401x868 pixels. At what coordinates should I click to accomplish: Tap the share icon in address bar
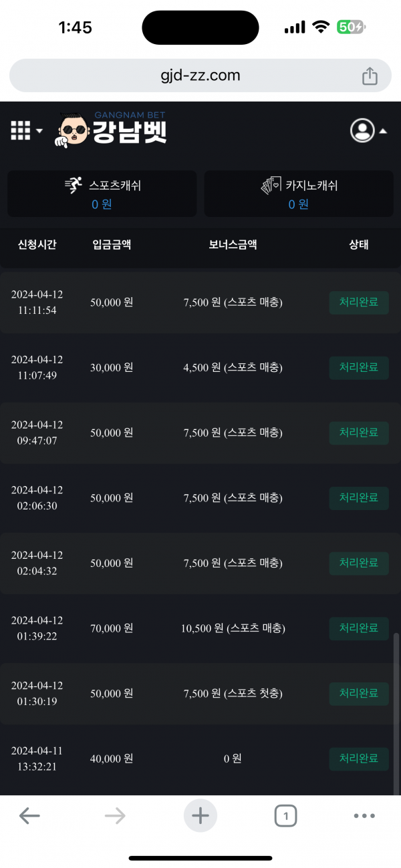pos(370,76)
